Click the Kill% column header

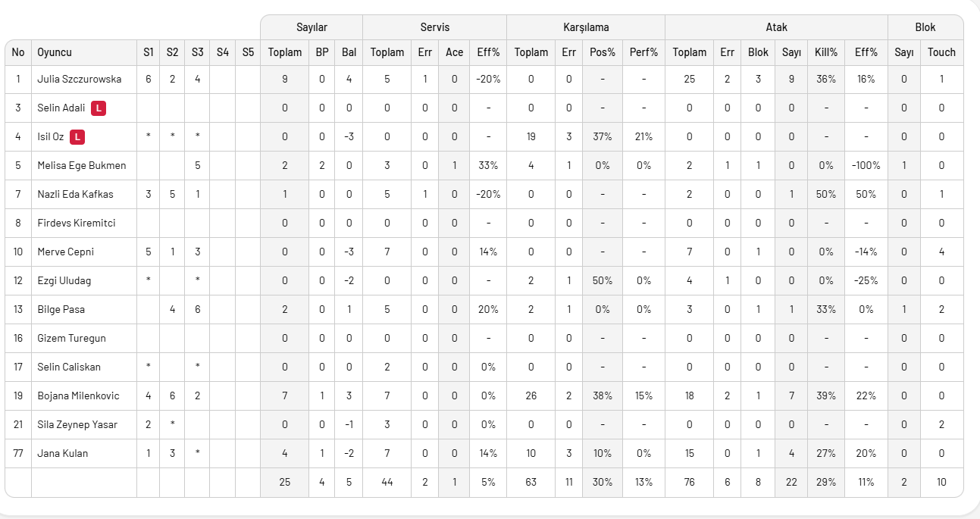point(825,52)
